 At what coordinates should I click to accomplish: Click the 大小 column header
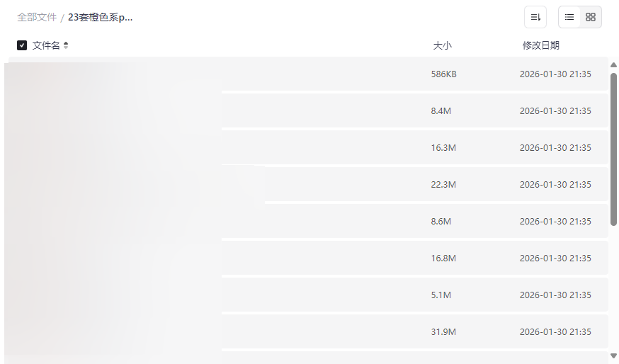(442, 45)
